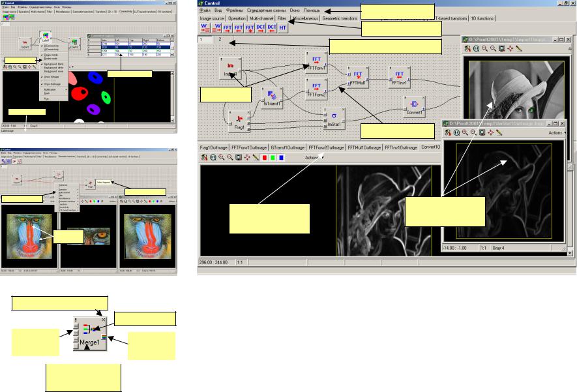Click the forward DCT toolbar button

pos(261,28)
